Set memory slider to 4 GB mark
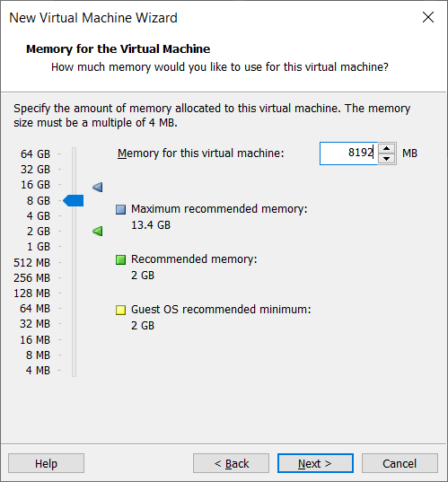 [75, 215]
